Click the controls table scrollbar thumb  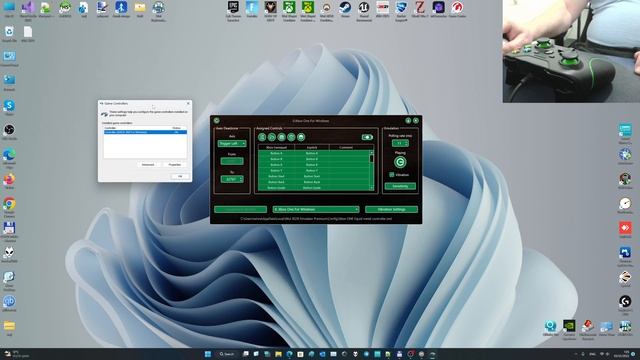click(371, 158)
